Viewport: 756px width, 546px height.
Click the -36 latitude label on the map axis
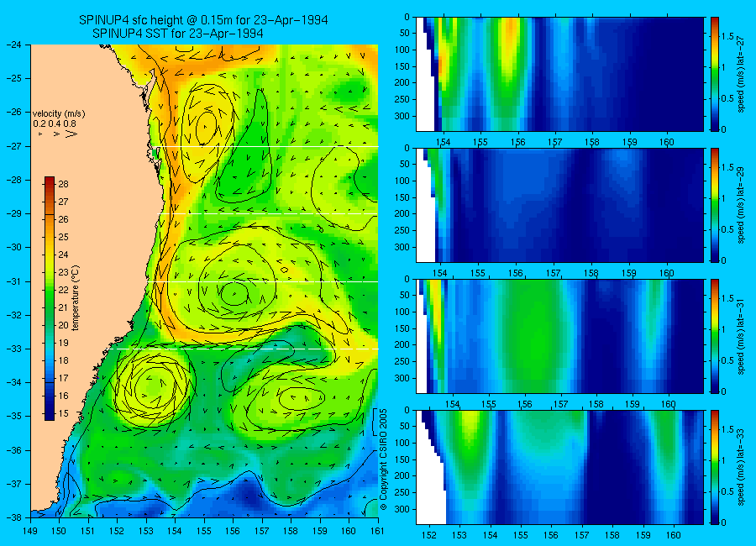tap(14, 450)
